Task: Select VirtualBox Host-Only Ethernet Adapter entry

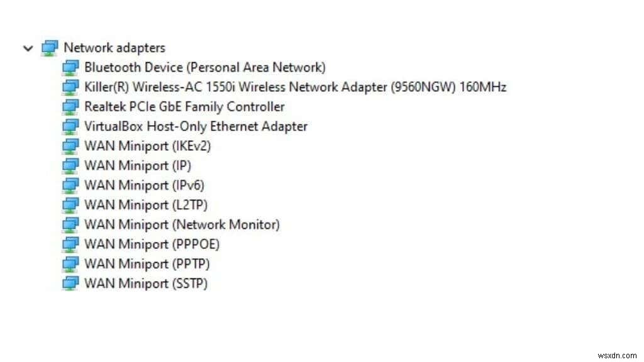Action: click(196, 126)
